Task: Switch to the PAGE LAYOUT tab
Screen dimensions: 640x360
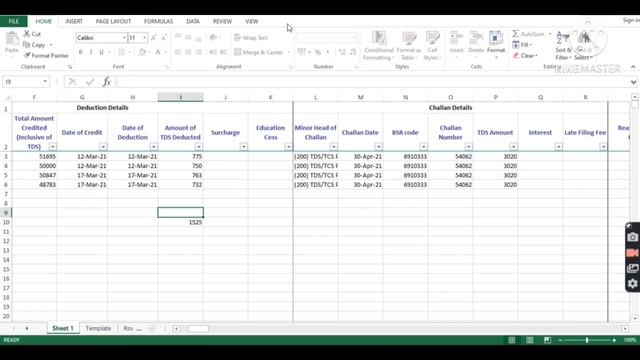Action: pos(113,21)
